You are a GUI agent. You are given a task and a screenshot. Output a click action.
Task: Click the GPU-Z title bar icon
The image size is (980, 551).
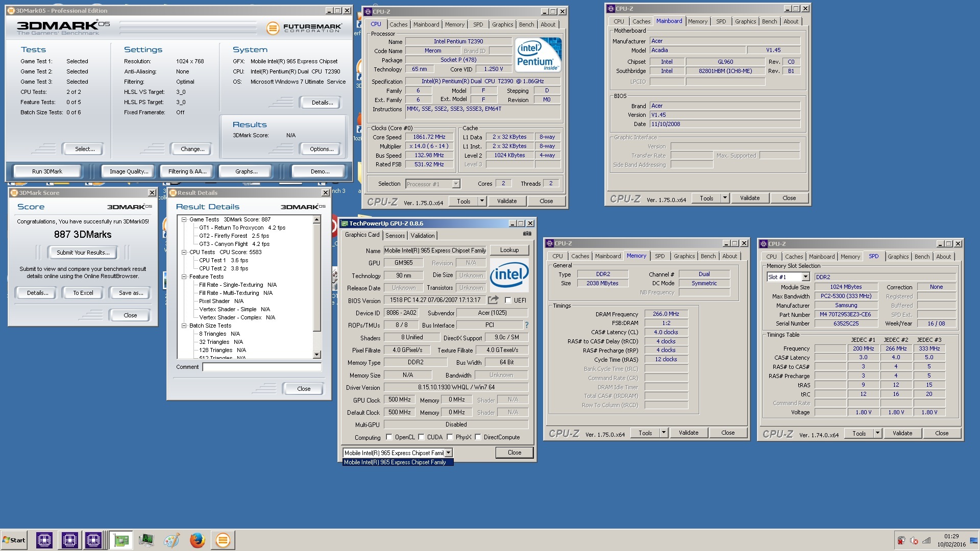(x=345, y=223)
